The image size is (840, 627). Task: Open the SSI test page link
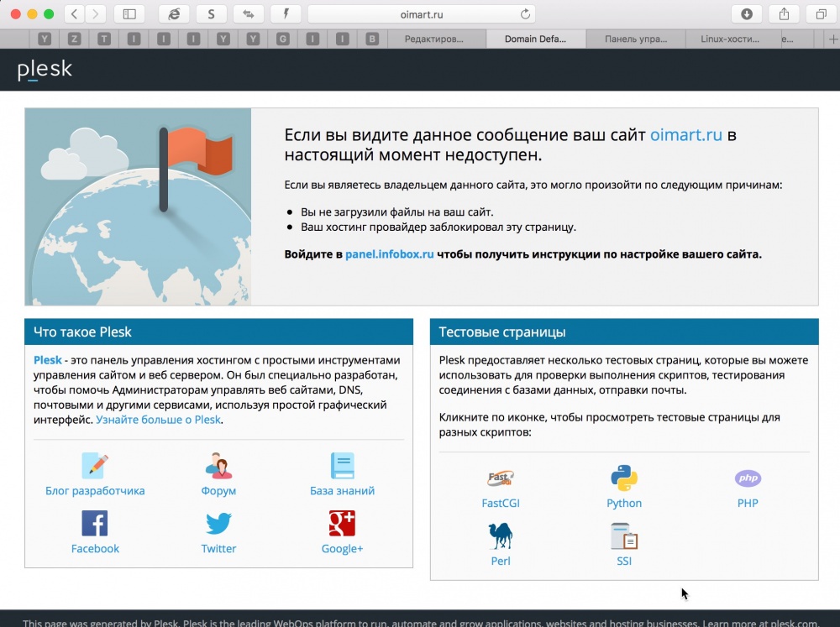tap(624, 561)
